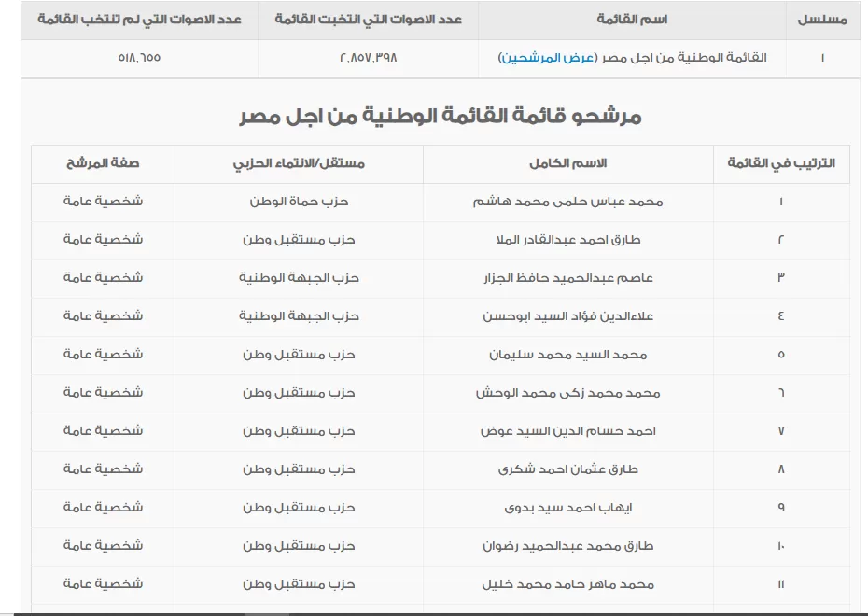The width and height of the screenshot is (868, 616).
Task: Select the ٢,٨٥٧,٣٩٨ votes count cell
Action: point(368,58)
